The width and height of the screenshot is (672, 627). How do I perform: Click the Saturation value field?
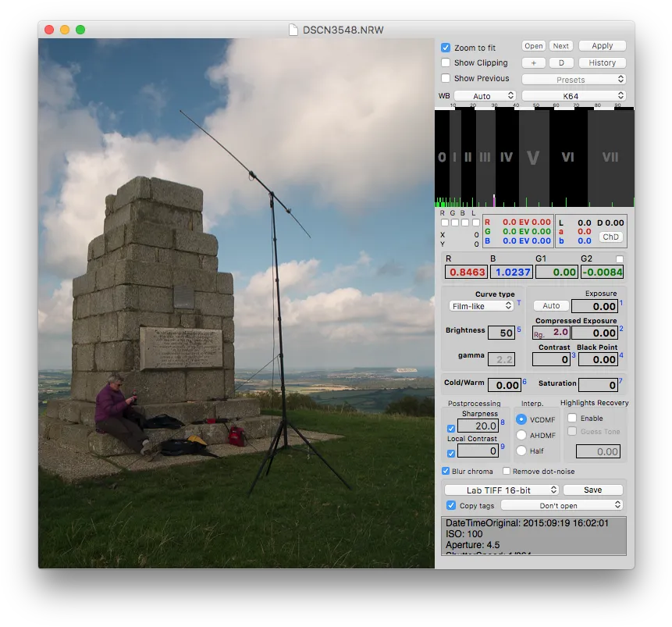coord(598,385)
